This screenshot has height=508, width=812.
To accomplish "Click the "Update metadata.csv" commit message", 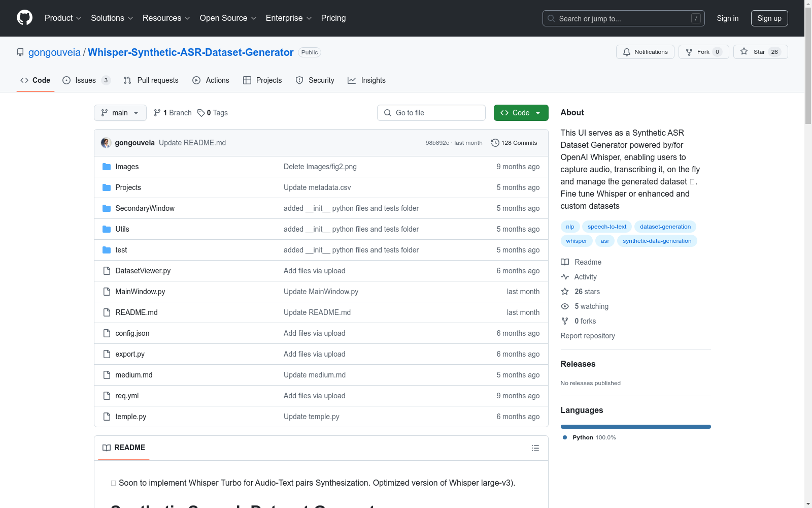I will coord(317,187).
